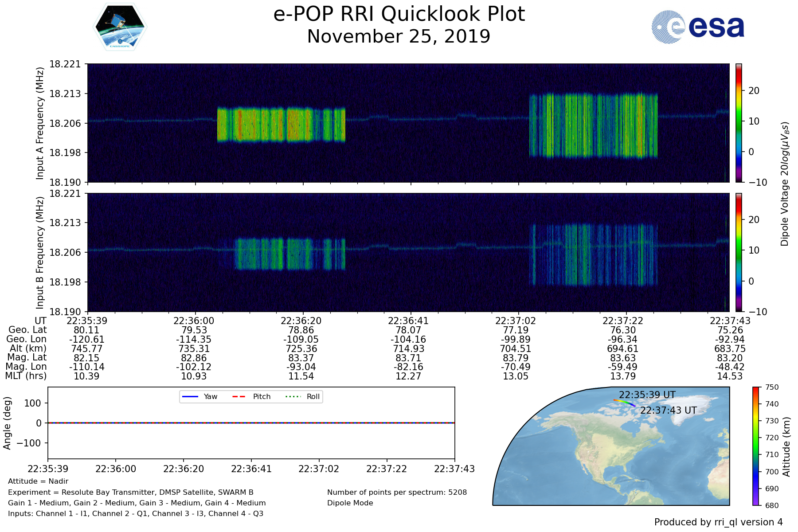The width and height of the screenshot is (798, 532).
Task: Click the 22:37:43 UT map label
Action: (x=668, y=410)
